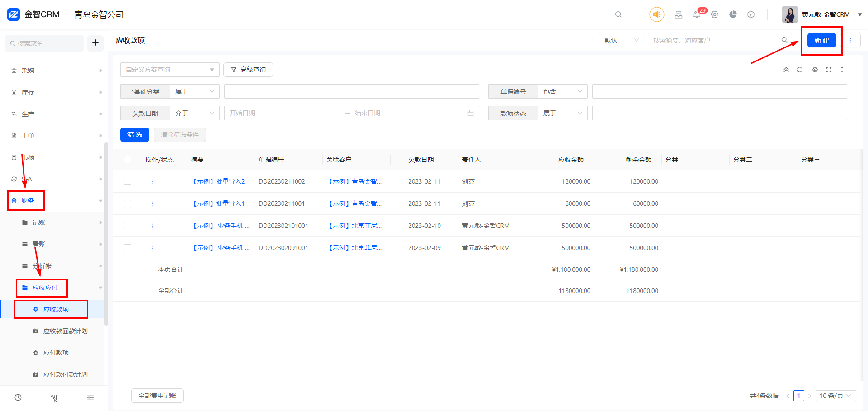The height and width of the screenshot is (411, 868).
Task: Click the sidebar vertical scrollbar
Action: pos(106,234)
